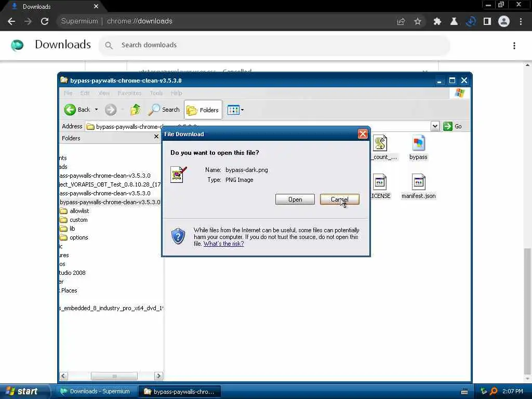Click the Go button in Explorer
The height and width of the screenshot is (399, 532).
point(453,126)
